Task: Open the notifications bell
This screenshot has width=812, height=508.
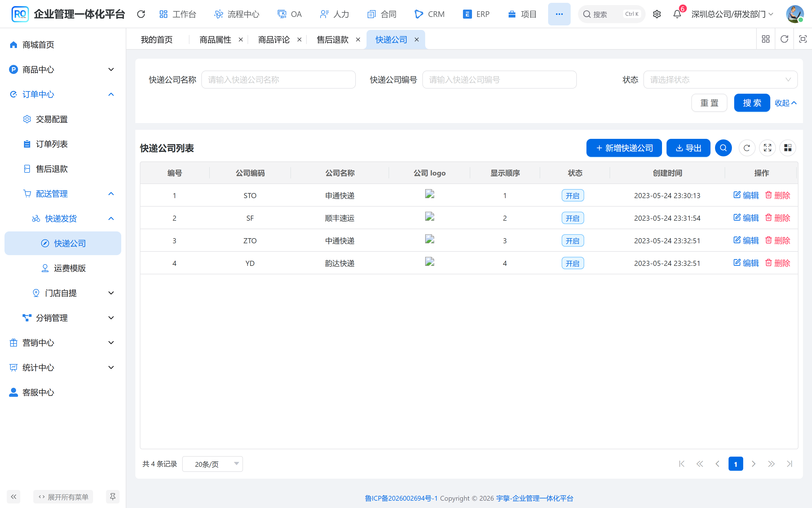Action: click(x=677, y=14)
